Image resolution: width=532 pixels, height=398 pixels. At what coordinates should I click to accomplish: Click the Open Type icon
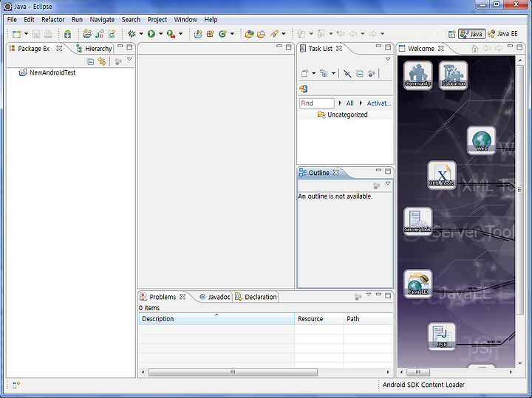[250, 33]
